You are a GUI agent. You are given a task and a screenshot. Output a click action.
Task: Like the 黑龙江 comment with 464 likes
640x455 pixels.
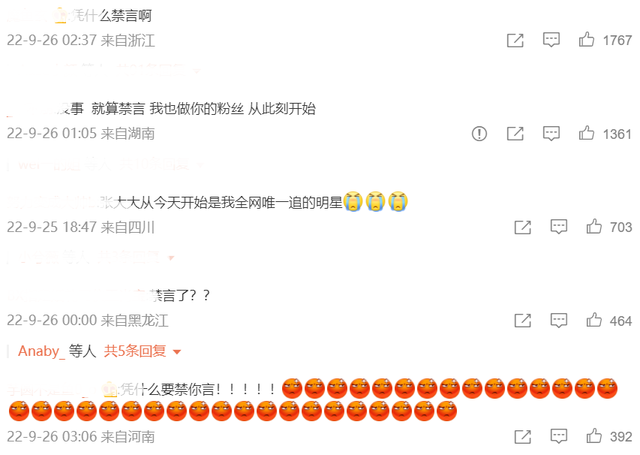point(594,320)
